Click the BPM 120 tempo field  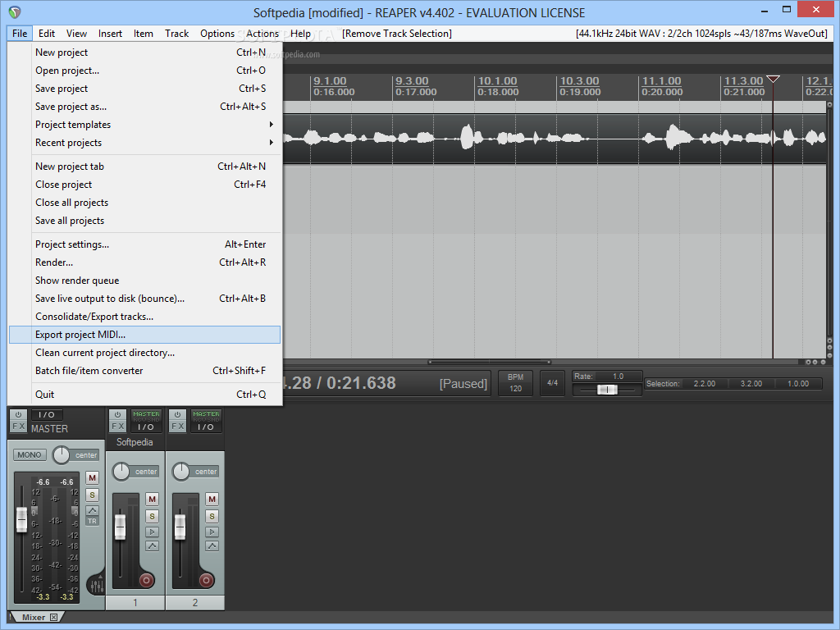[515, 383]
